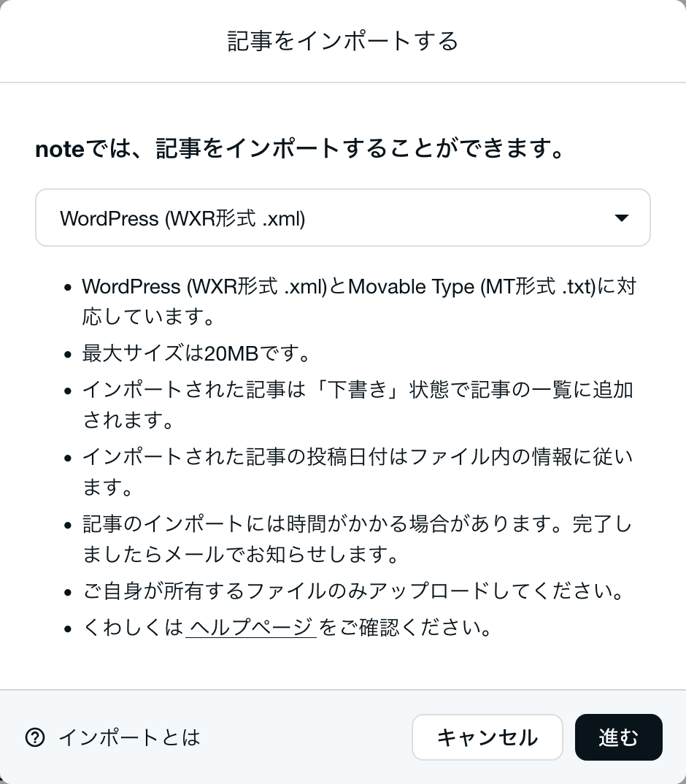This screenshot has height=784, width=686.
Task: Click the ご自身が所有するファイルのみ bullet text
Action: [353, 591]
